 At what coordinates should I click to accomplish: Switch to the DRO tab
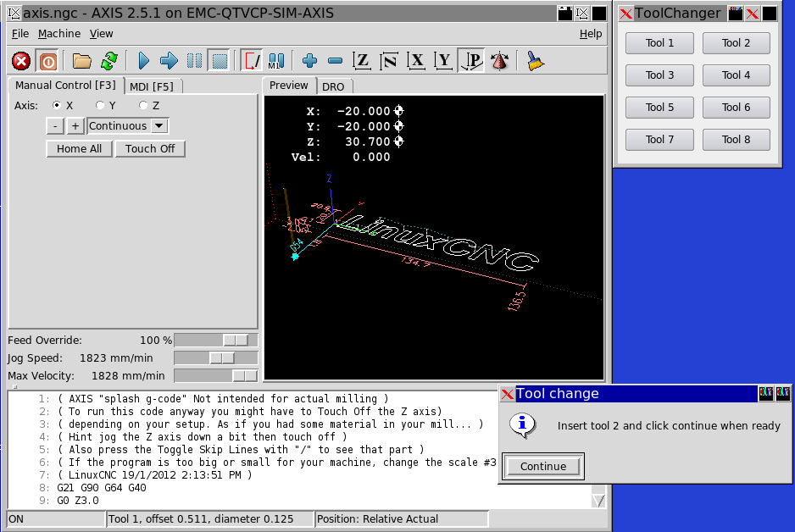pos(333,86)
